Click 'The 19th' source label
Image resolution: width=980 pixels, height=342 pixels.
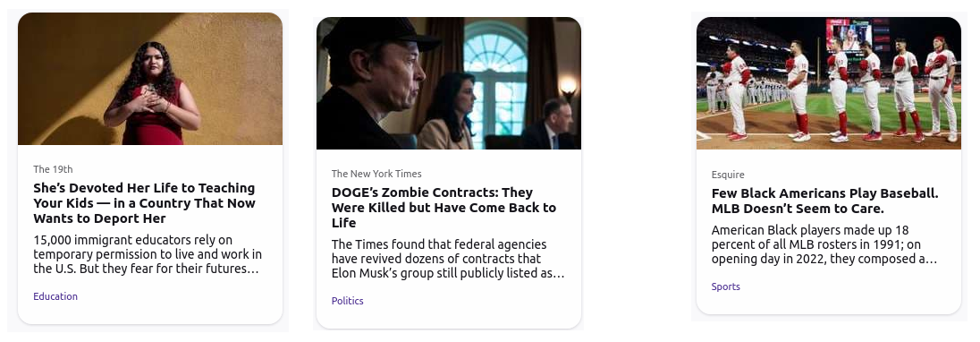tap(53, 169)
